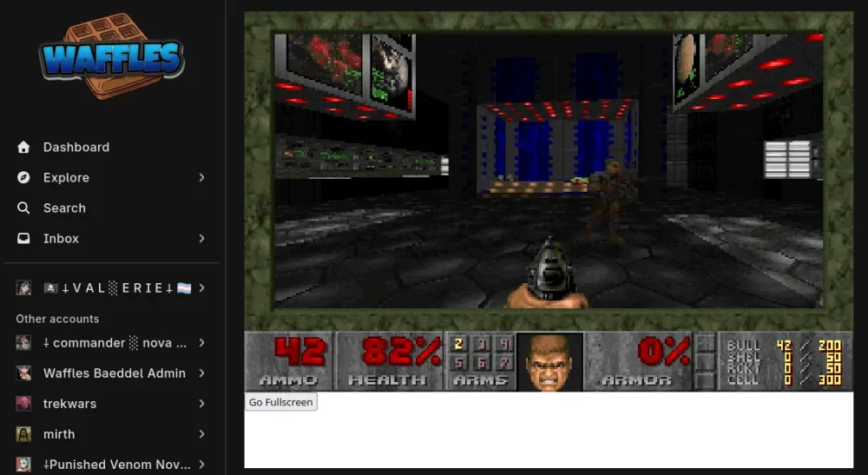Click the Search magnifier icon

click(23, 208)
